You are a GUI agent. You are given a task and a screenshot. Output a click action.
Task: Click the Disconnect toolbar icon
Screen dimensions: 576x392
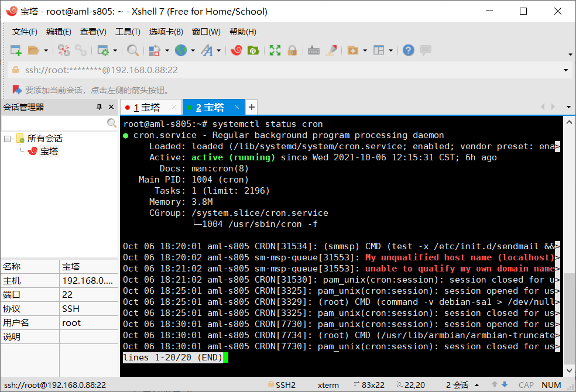coord(64,50)
